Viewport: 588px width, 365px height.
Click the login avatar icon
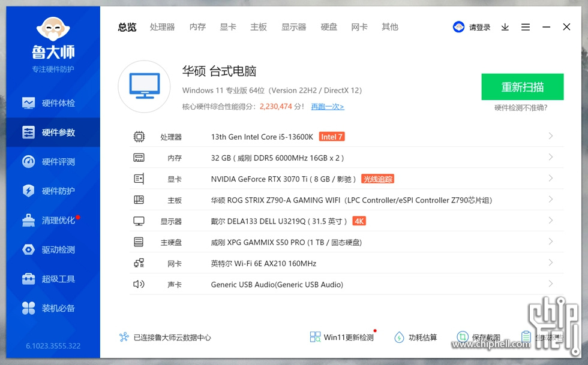click(x=458, y=27)
